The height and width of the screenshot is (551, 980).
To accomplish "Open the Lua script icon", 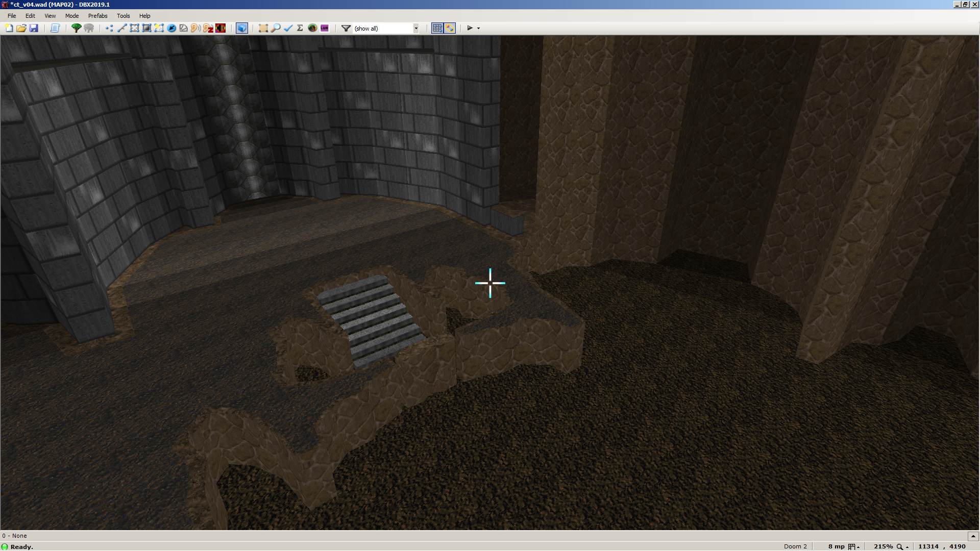I will tap(325, 28).
